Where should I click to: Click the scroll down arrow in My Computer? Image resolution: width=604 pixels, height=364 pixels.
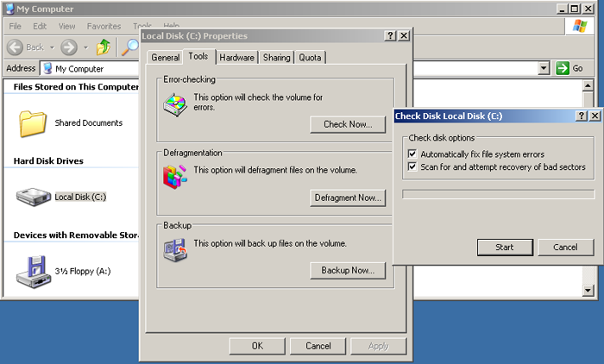[x=588, y=291]
